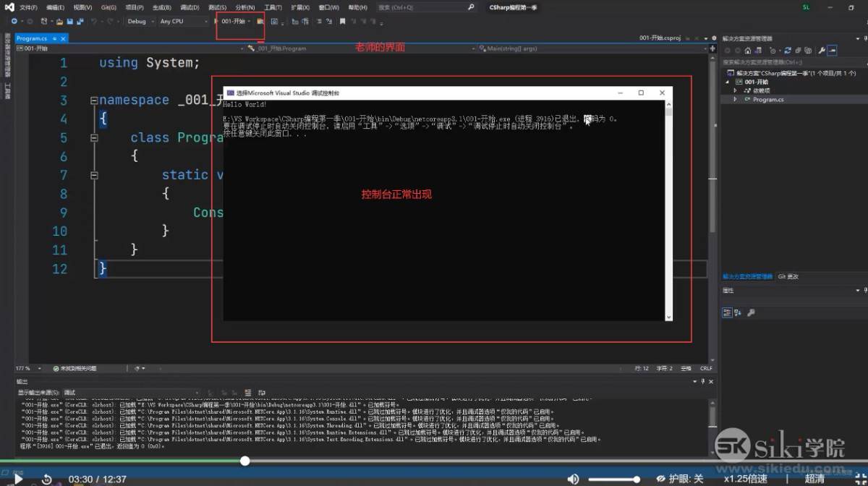Open the 视图(V) menu
This screenshot has width=868, height=486.
point(83,7)
